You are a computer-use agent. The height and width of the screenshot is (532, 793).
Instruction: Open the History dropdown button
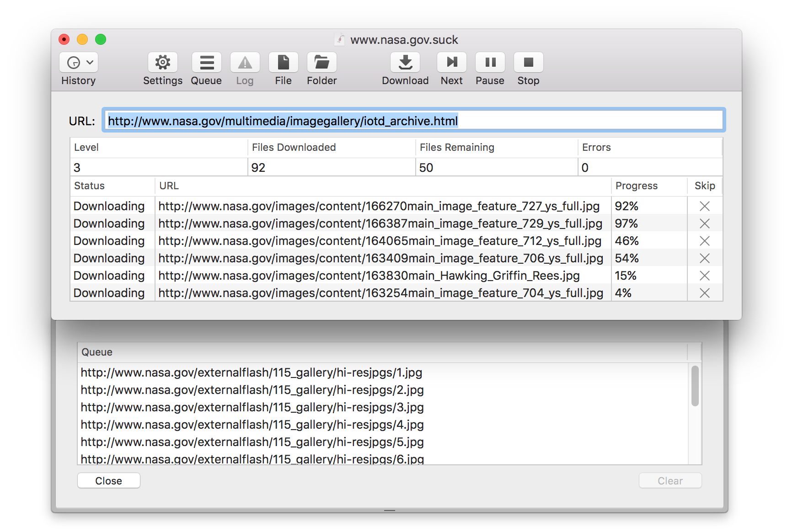pos(79,63)
